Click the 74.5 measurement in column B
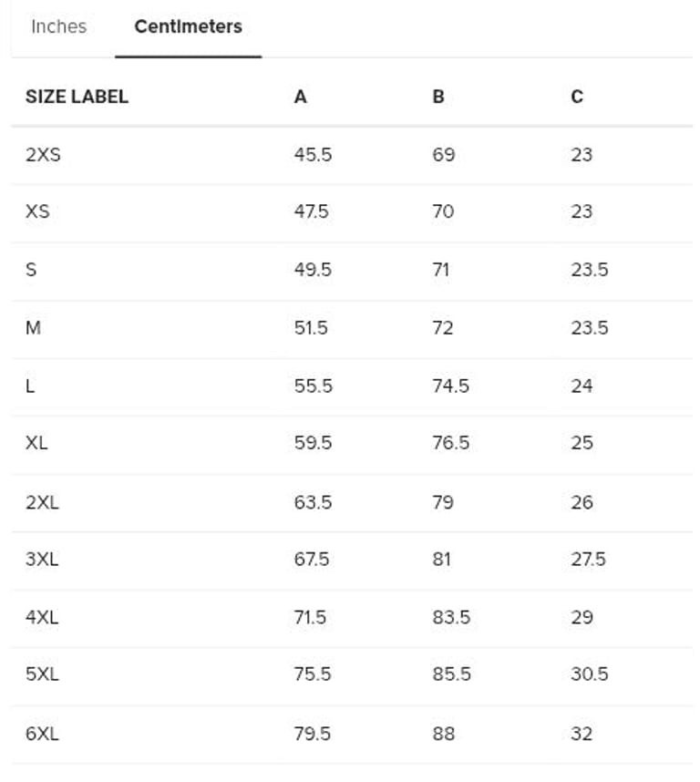 450,386
